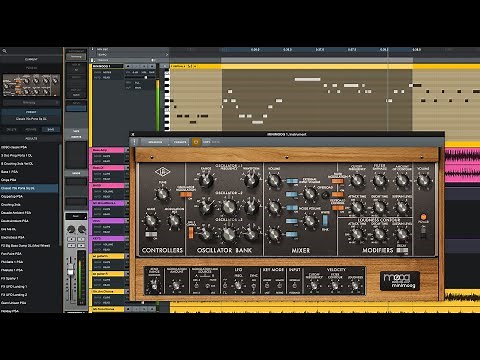Toggle Oscillator-1 blue mixer switch
This screenshot has width=480, height=360.
coord(292,181)
